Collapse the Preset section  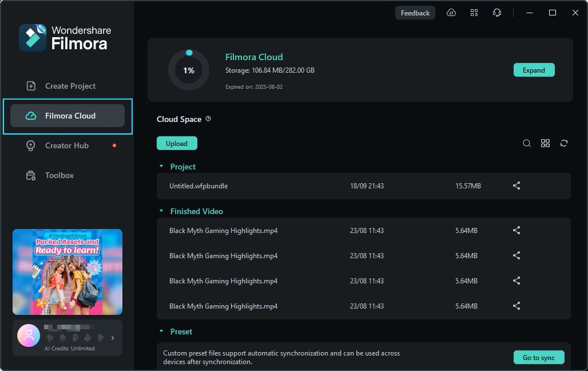(x=162, y=331)
